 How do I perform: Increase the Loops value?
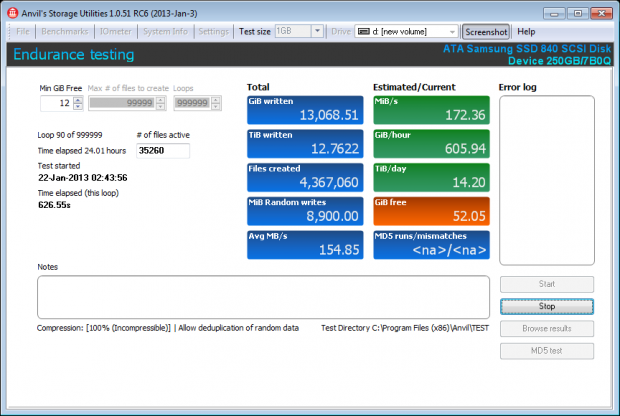point(216,100)
